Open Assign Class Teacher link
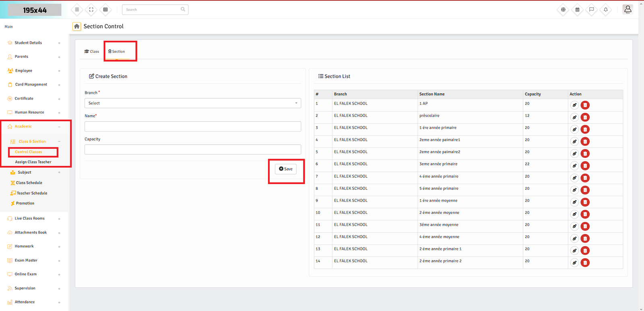Screen dimensions: 644x311 (x=33, y=162)
